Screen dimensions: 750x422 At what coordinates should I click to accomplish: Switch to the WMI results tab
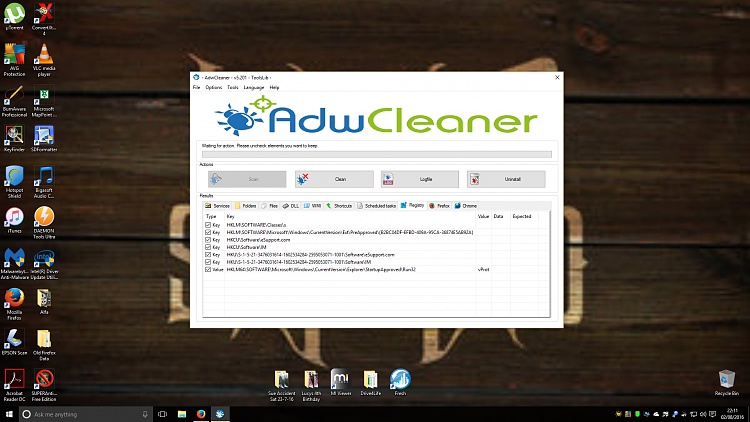(312, 206)
